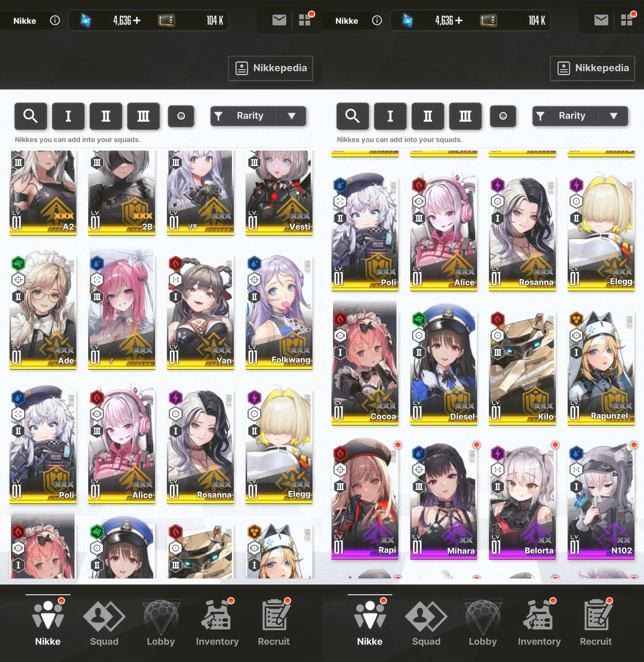Click funnel filter icon on right Rarity bar
Viewport: 644px width, 662px height.
point(540,116)
